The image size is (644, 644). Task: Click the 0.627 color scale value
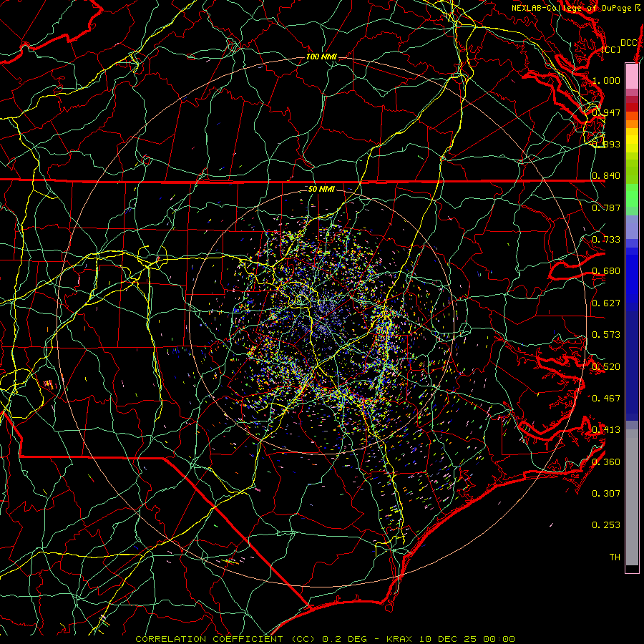(606, 303)
